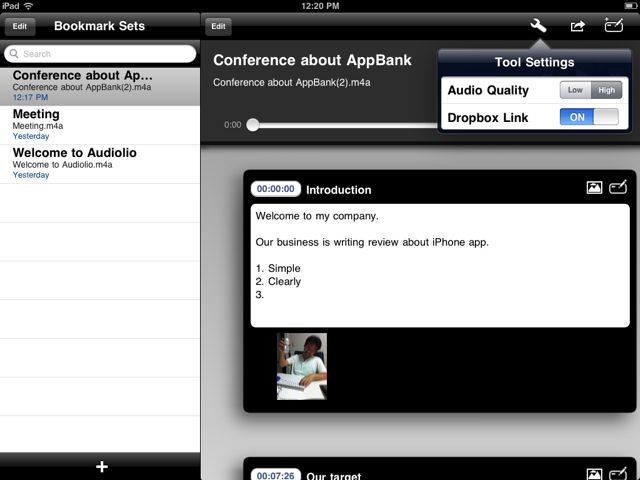Click the Introduction note text area
This screenshot has height=480, width=640.
(x=440, y=265)
